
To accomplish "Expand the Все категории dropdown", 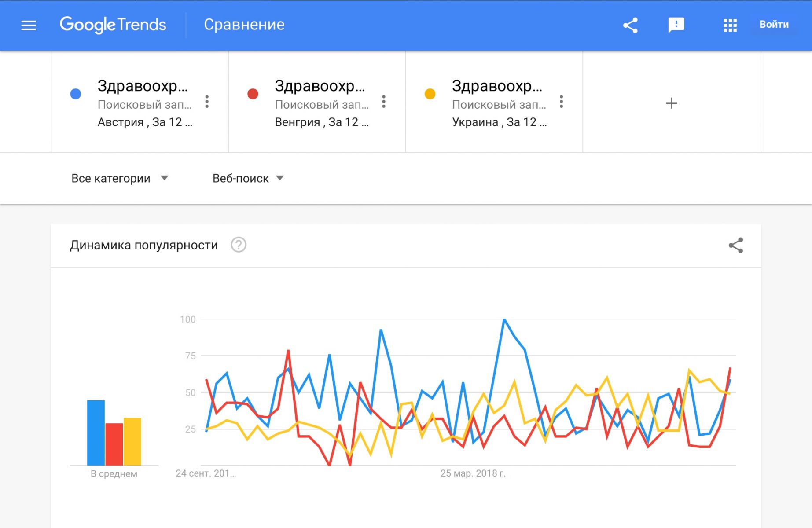I will coord(120,178).
